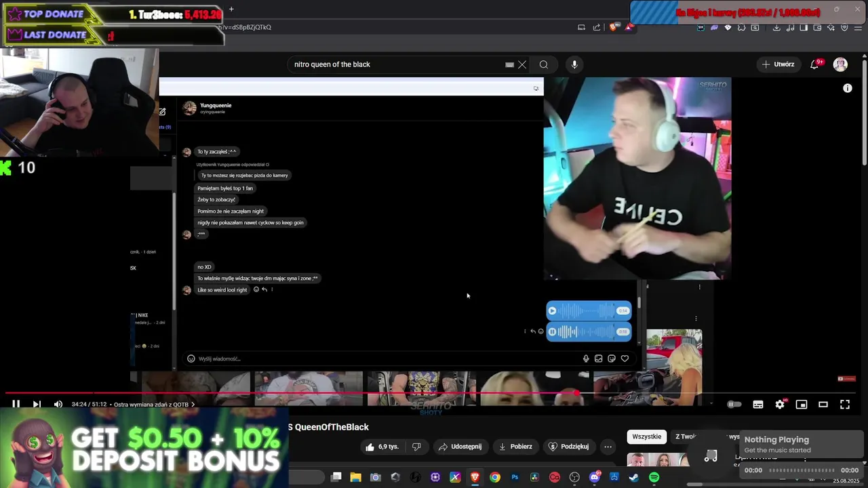Open the extensions puzzle icon
Screen dimensions: 868x488
(x=742, y=28)
